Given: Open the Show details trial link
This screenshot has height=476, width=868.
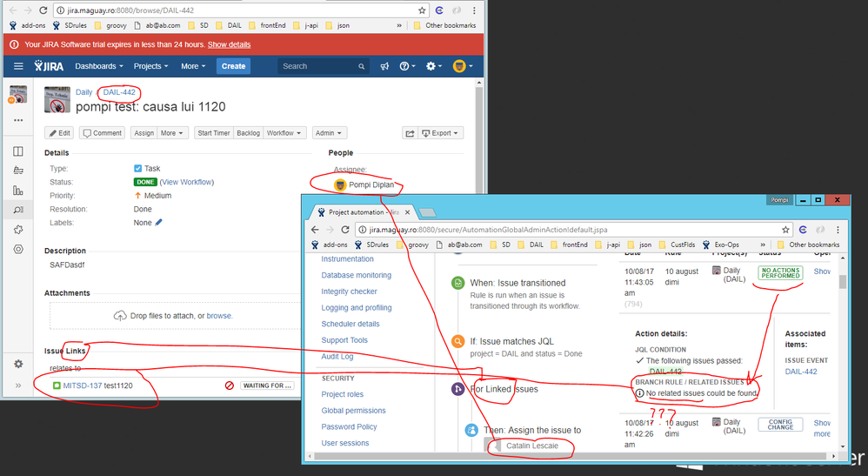Looking at the screenshot, I should [x=230, y=44].
